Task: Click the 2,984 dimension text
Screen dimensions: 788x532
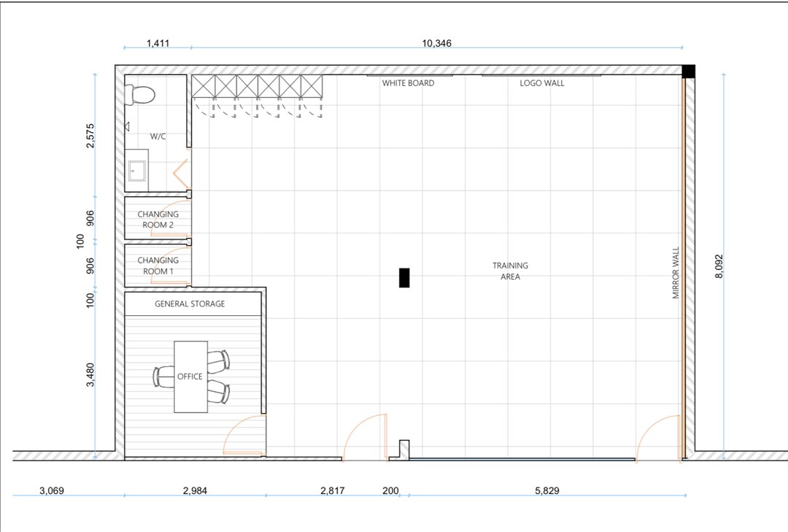Action: pyautogui.click(x=195, y=490)
